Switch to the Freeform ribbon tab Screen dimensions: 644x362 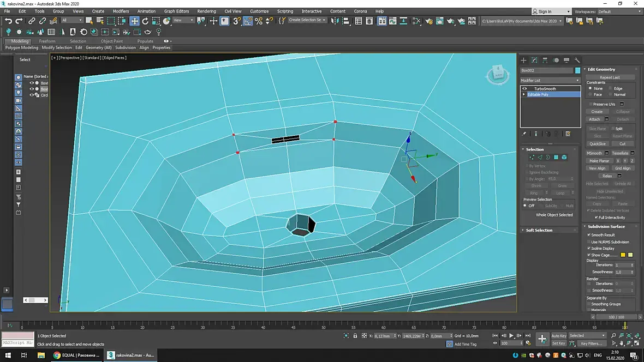pyautogui.click(x=47, y=41)
